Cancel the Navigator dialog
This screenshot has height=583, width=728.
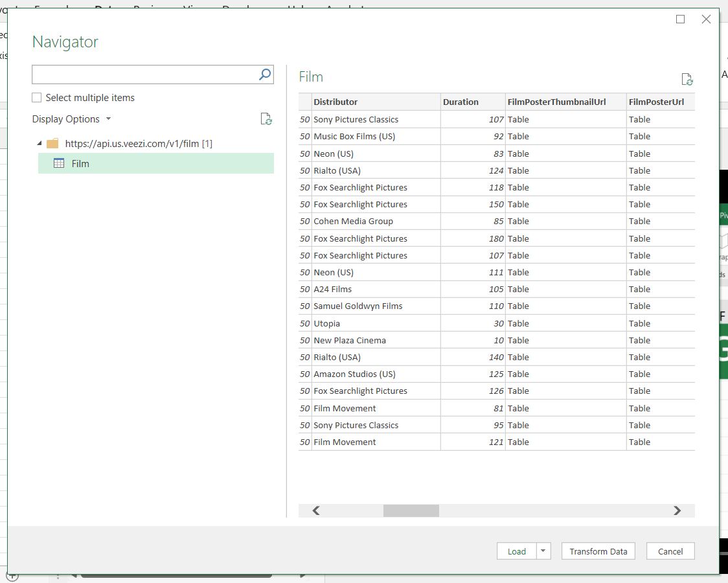tap(670, 551)
